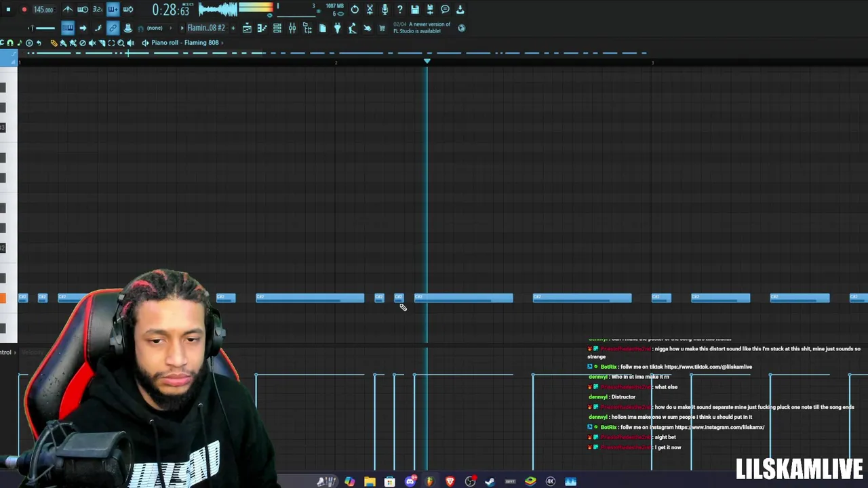The image size is (868, 488).
Task: Open OBS Studio from the taskbar
Action: [470, 481]
